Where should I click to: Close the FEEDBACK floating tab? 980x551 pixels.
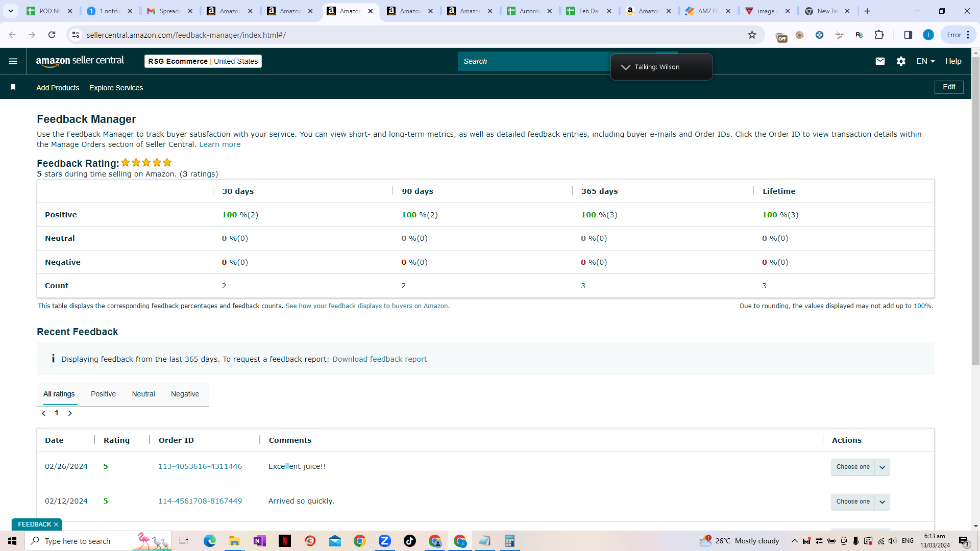tap(56, 524)
